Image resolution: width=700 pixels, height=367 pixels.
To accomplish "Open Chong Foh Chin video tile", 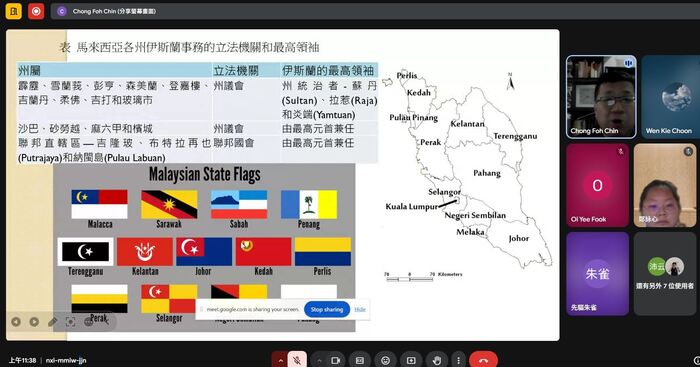I will 601,96.
